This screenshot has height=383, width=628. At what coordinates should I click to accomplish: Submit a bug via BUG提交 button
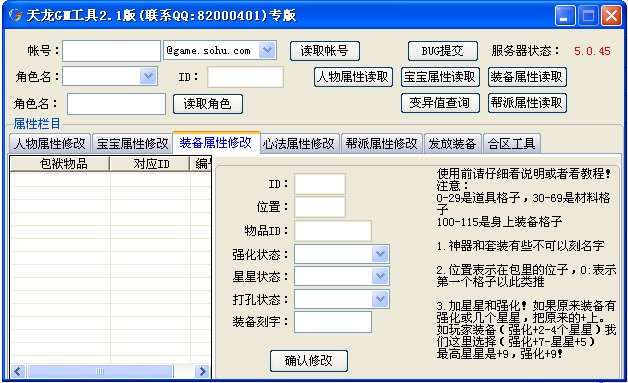[x=443, y=51]
